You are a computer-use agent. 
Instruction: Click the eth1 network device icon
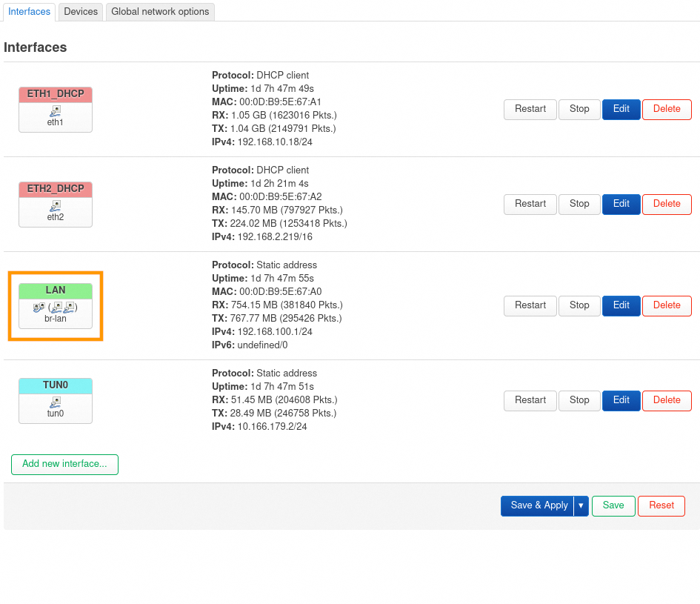pyautogui.click(x=56, y=110)
